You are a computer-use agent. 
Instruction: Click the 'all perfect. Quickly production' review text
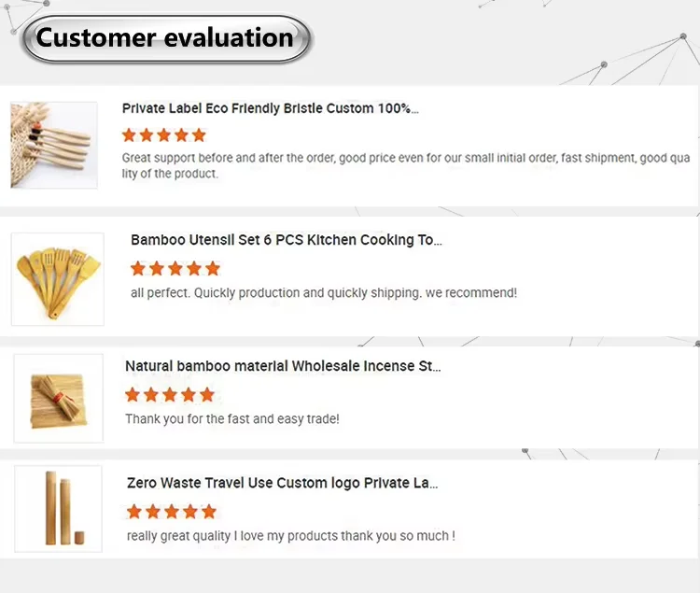pyautogui.click(x=323, y=293)
